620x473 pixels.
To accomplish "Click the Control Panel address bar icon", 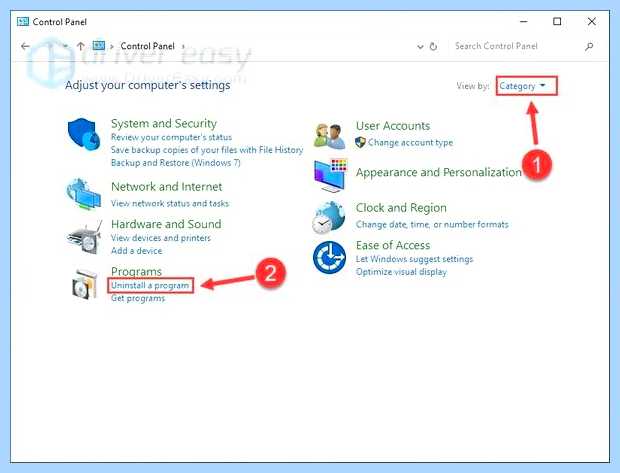I will (x=98, y=45).
